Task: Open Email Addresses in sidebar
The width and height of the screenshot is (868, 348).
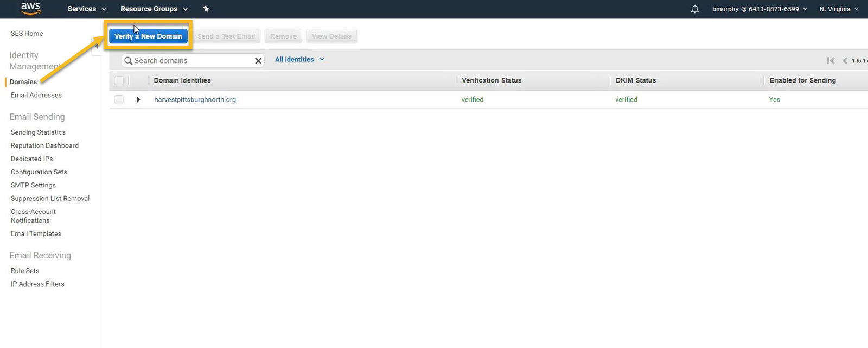Action: (36, 95)
